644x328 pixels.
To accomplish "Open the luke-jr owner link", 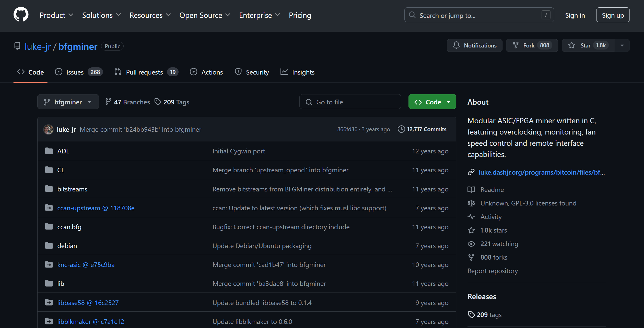I will click(x=38, y=46).
